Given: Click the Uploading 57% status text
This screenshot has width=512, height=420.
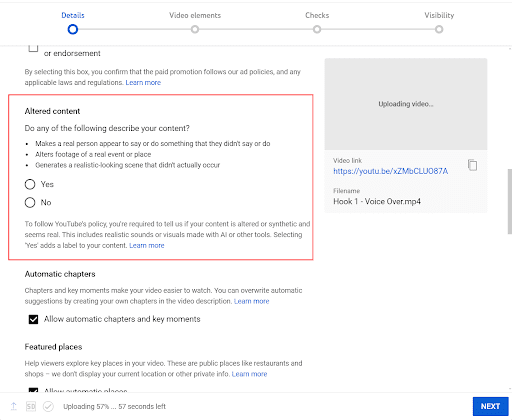Looking at the screenshot, I should [x=114, y=406].
